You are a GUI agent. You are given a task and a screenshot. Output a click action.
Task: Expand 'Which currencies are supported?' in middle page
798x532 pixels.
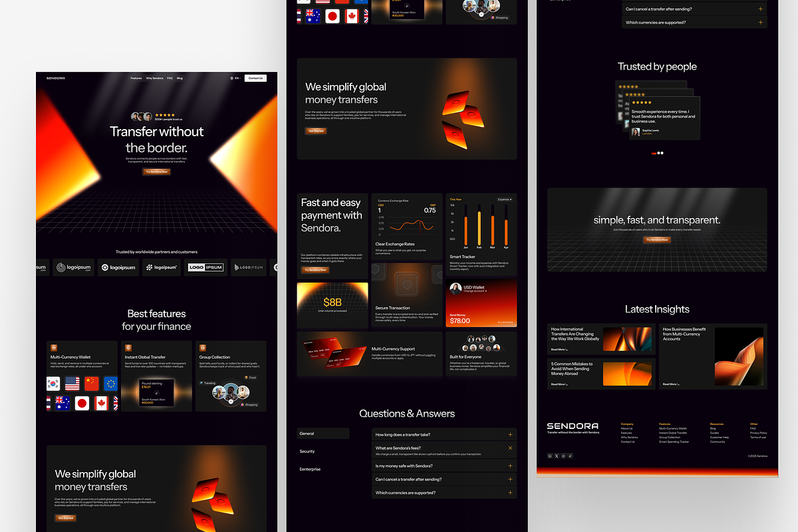(x=510, y=493)
